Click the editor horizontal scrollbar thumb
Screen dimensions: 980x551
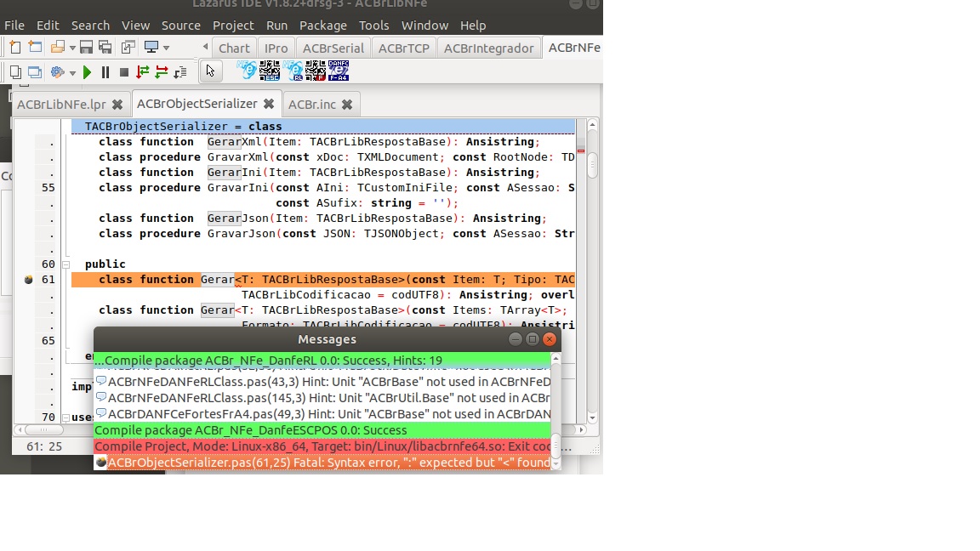(43, 429)
